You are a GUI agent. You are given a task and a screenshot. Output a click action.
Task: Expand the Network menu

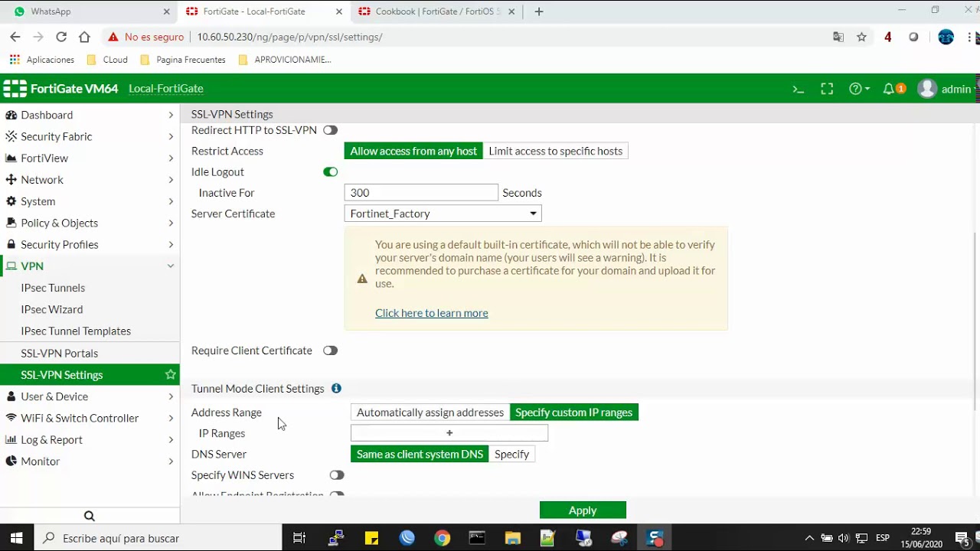point(90,180)
